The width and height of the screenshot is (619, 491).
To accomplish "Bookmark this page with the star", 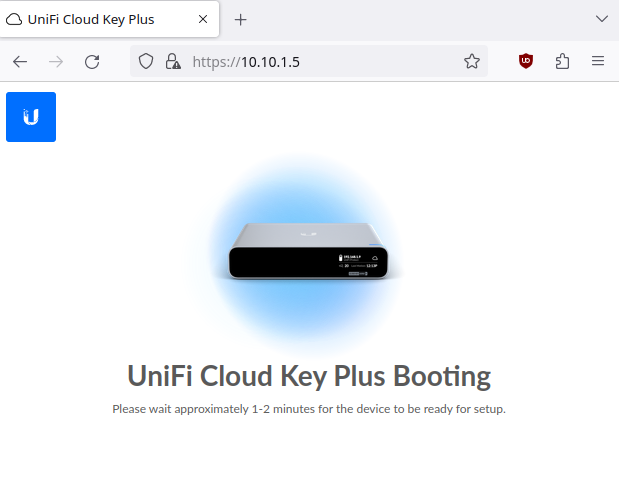I will 472,61.
